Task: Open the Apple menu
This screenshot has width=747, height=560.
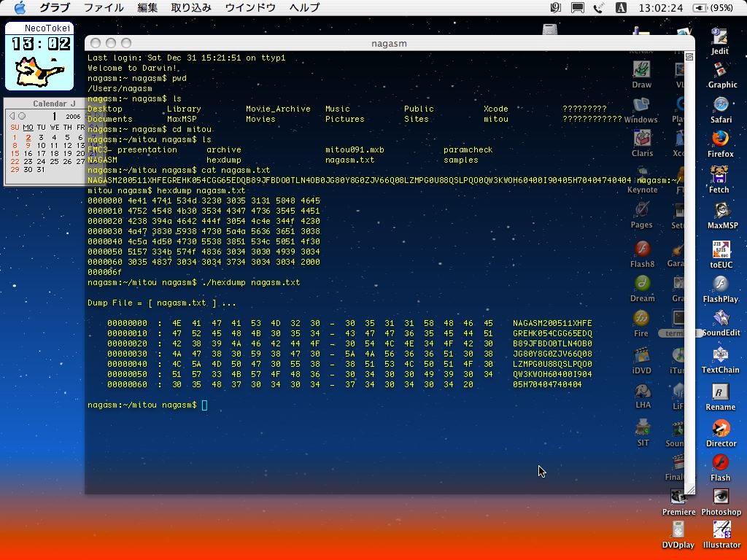Action: (x=20, y=8)
